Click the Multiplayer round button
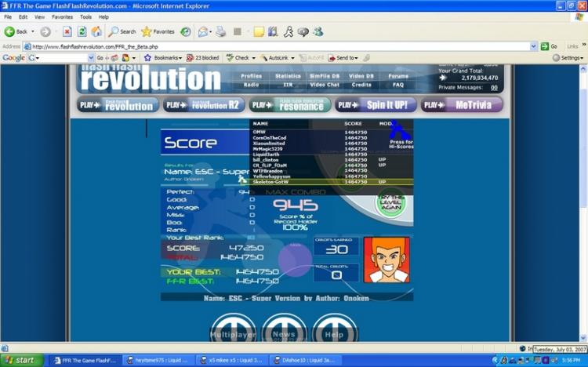 [234, 329]
